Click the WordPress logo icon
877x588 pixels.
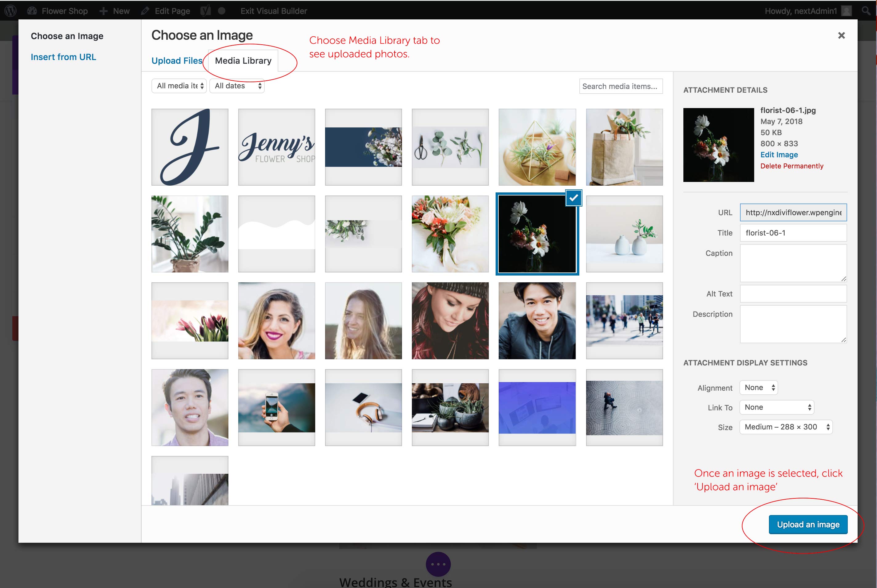tap(10, 11)
